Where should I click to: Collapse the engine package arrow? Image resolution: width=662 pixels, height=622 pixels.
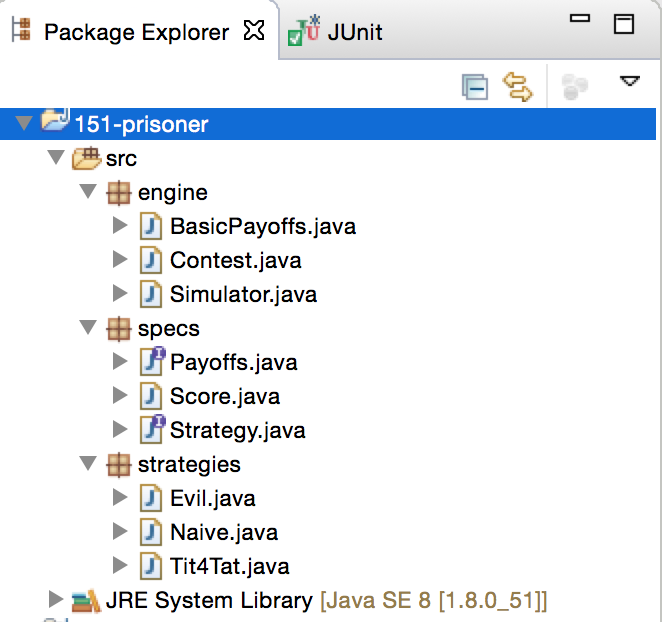(x=88, y=192)
